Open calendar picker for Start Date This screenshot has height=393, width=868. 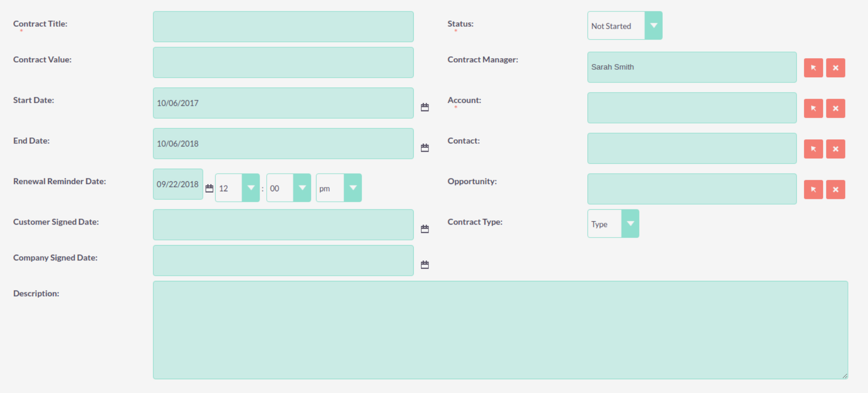pos(425,107)
